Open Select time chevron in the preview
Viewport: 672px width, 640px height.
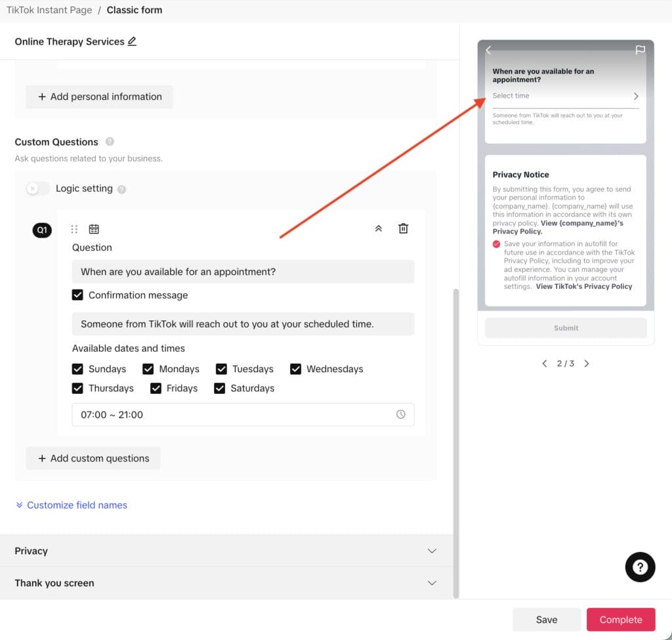[635, 95]
